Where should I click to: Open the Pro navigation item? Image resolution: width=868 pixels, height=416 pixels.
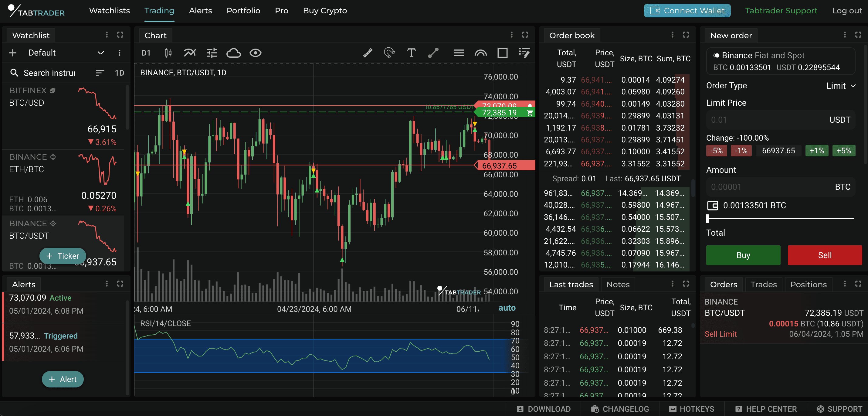point(281,11)
